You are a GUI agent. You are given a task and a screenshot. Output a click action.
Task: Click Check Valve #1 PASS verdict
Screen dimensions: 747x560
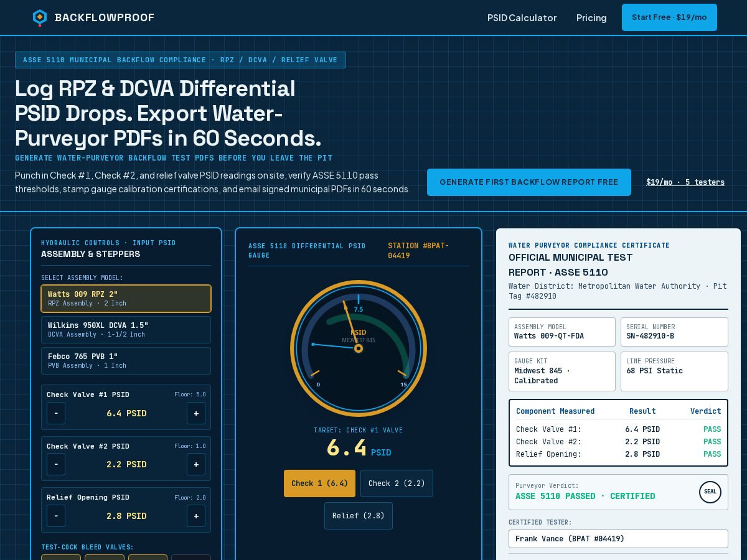(x=712, y=429)
